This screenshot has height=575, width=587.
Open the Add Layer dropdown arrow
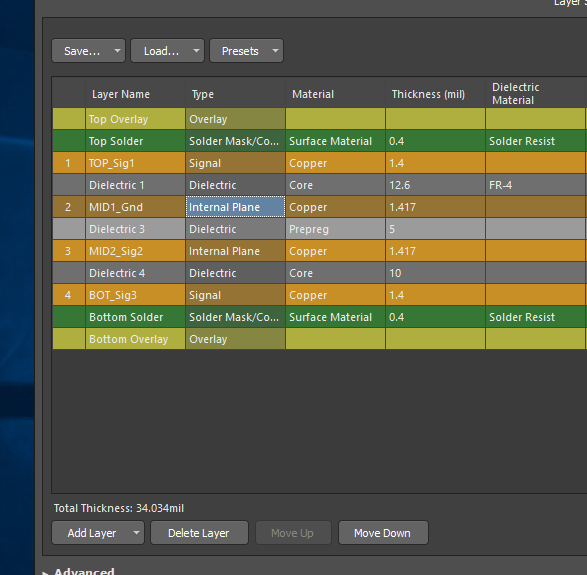(137, 533)
